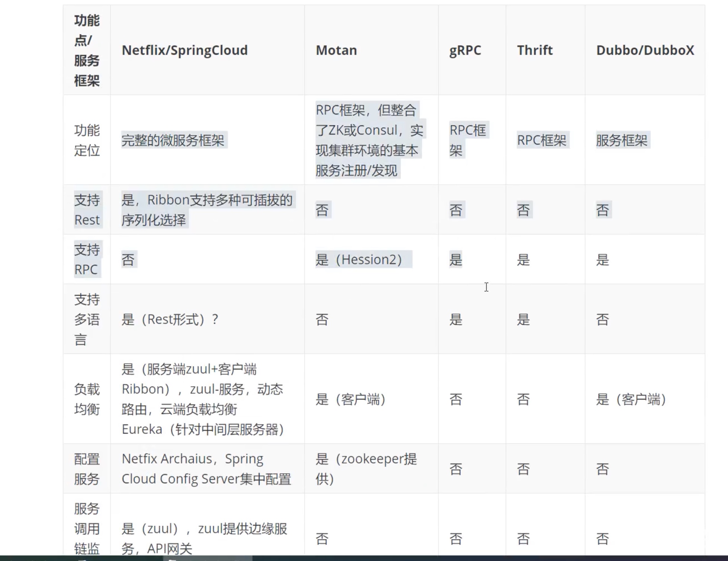The width and height of the screenshot is (728, 561).
Task: Select the Dubbo/DubboX column header
Action: (x=645, y=50)
